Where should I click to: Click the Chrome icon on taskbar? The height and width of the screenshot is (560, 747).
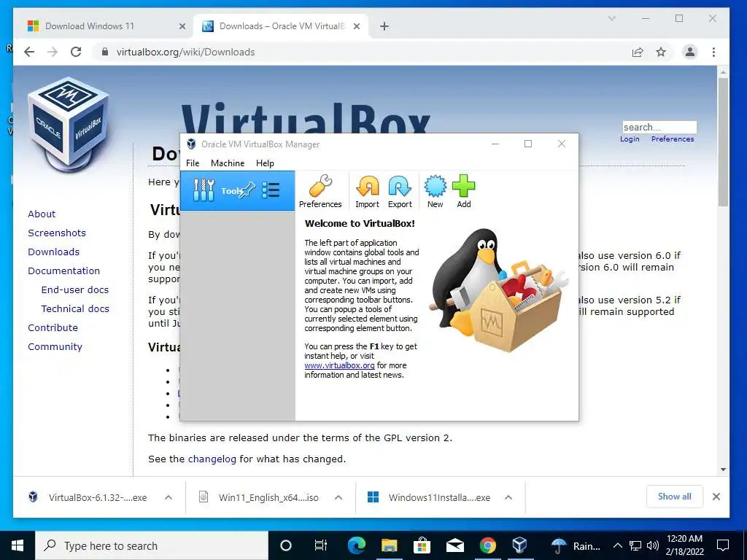click(487, 545)
